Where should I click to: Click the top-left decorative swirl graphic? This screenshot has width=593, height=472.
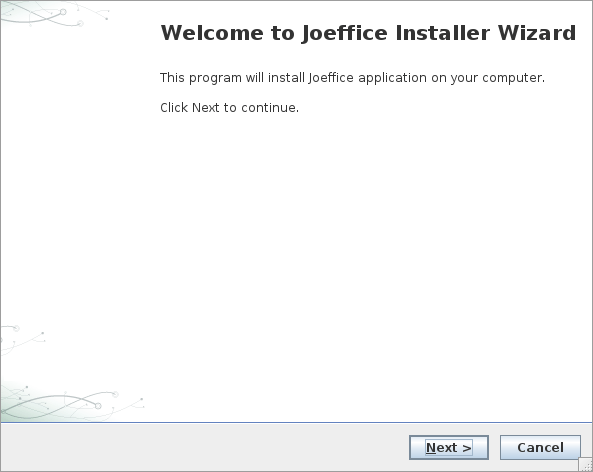(x=55, y=14)
